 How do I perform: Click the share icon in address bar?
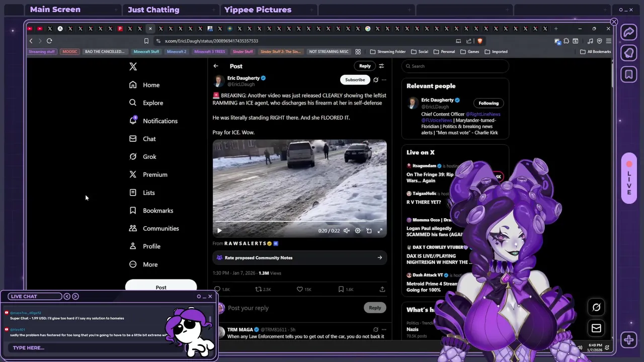coord(469,41)
